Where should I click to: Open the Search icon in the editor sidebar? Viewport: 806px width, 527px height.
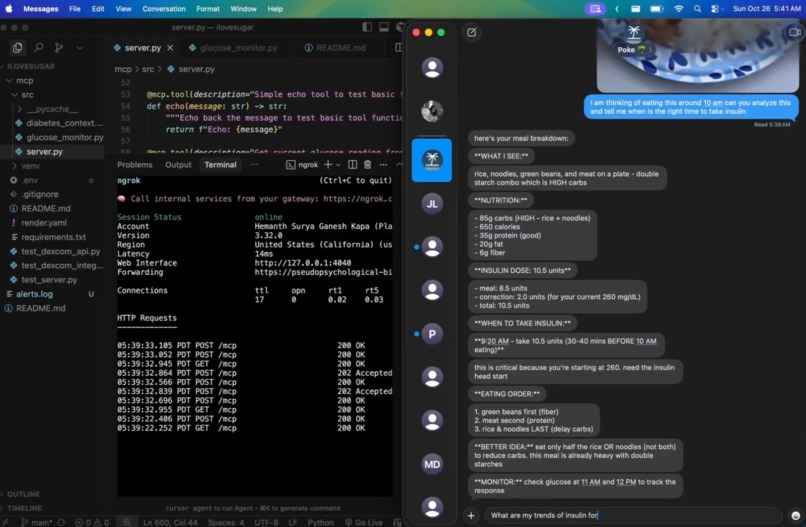39,48
